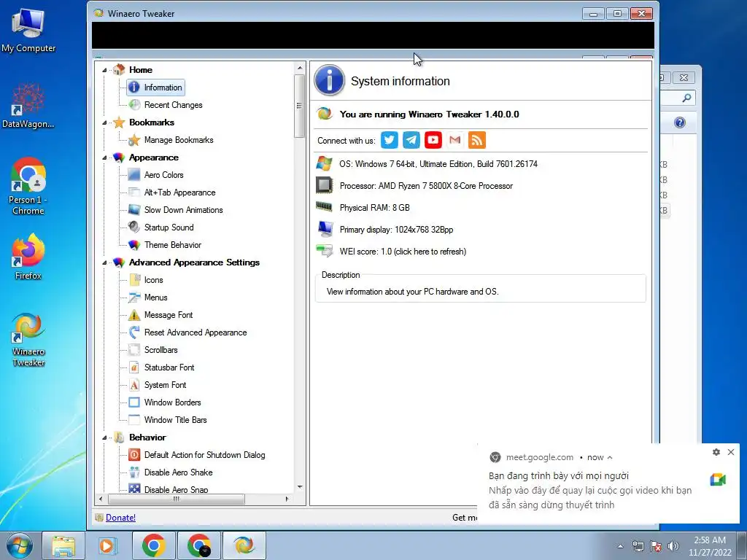This screenshot has height=560, width=747.
Task: Click the Google Meet notification message
Action: (x=589, y=491)
